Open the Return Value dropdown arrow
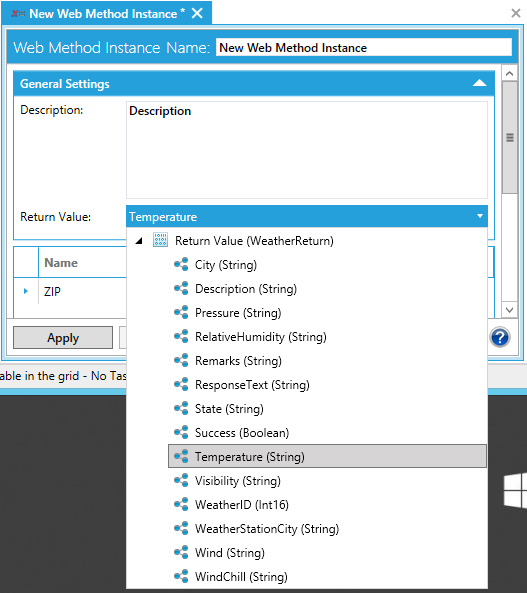This screenshot has width=527, height=593. [x=480, y=216]
